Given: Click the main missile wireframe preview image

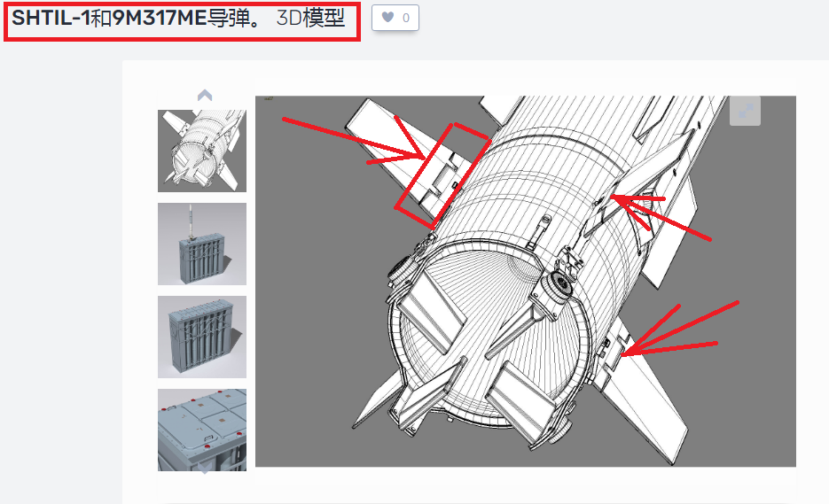Looking at the screenshot, I should coord(526,281).
